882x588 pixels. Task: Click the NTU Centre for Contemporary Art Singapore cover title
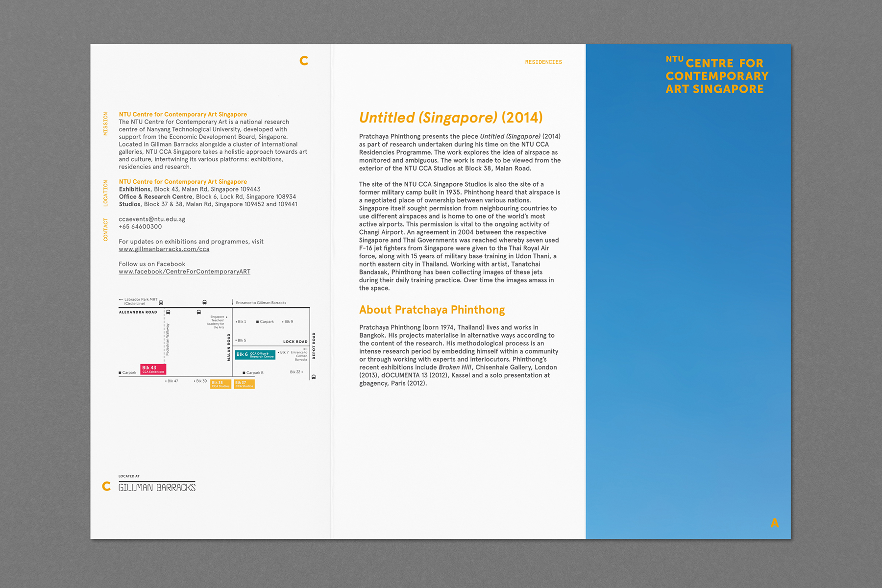(717, 75)
